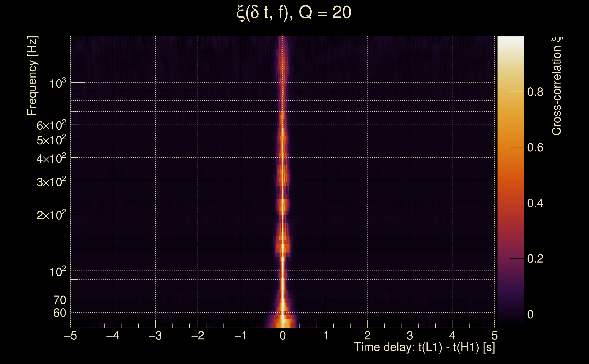The height and width of the screenshot is (364, 589).
Task: Click the Cross-correlation ξ colorbar title
Action: click(x=557, y=86)
